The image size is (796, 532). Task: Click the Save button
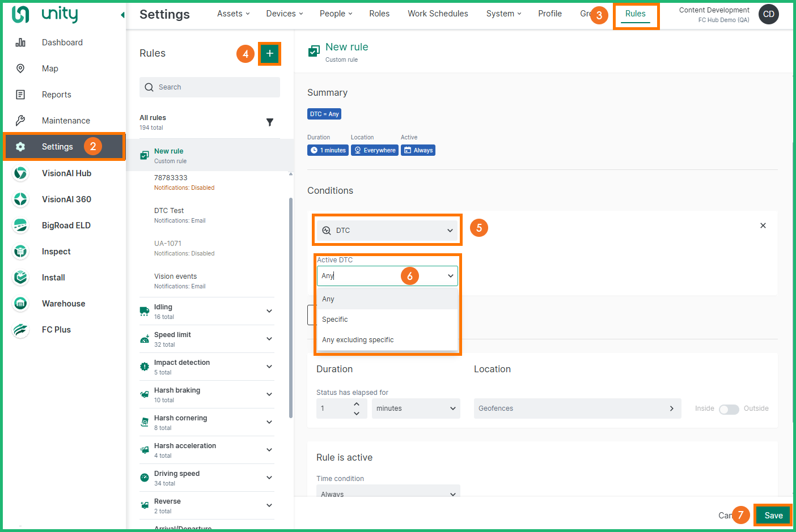pyautogui.click(x=773, y=515)
